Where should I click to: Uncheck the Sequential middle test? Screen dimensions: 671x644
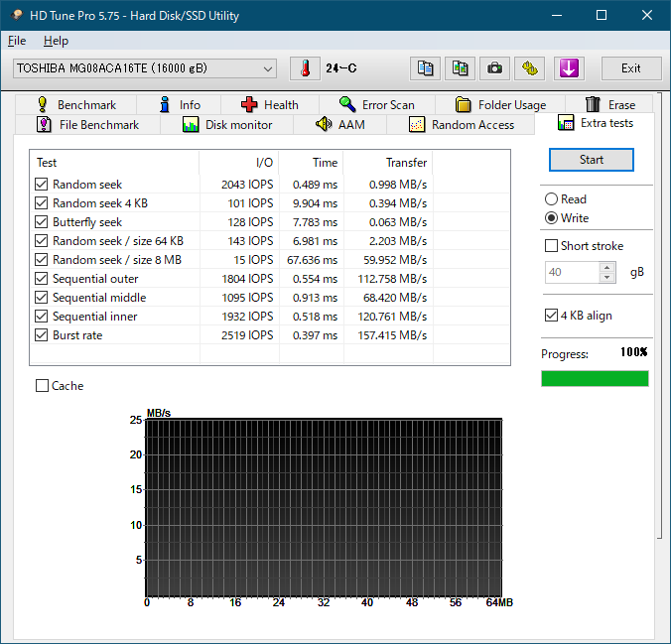point(41,298)
